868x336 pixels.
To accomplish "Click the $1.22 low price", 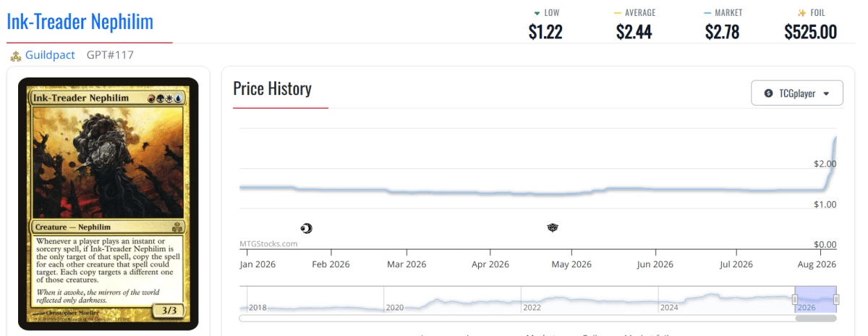I will tap(545, 32).
